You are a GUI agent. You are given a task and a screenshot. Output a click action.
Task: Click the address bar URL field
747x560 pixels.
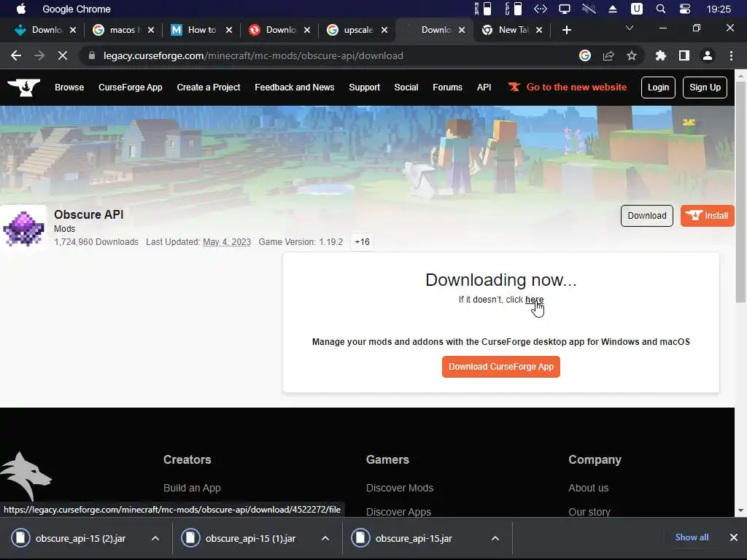pyautogui.click(x=329, y=55)
